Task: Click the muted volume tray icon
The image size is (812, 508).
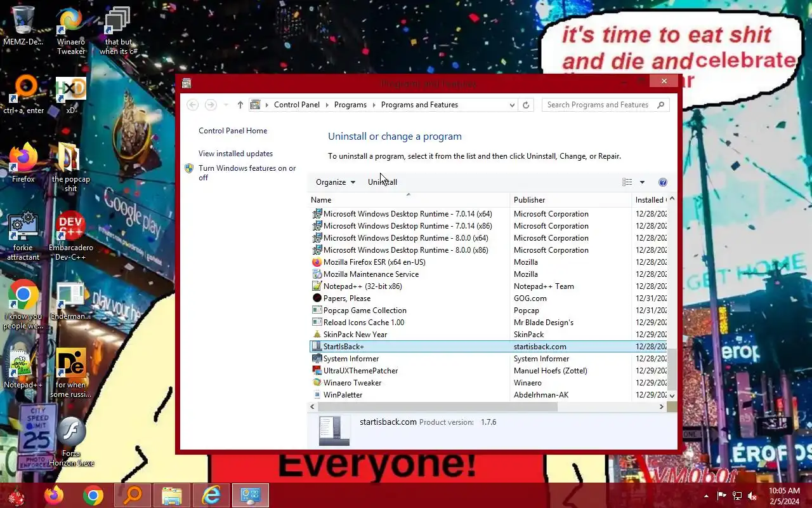Action: click(x=752, y=496)
